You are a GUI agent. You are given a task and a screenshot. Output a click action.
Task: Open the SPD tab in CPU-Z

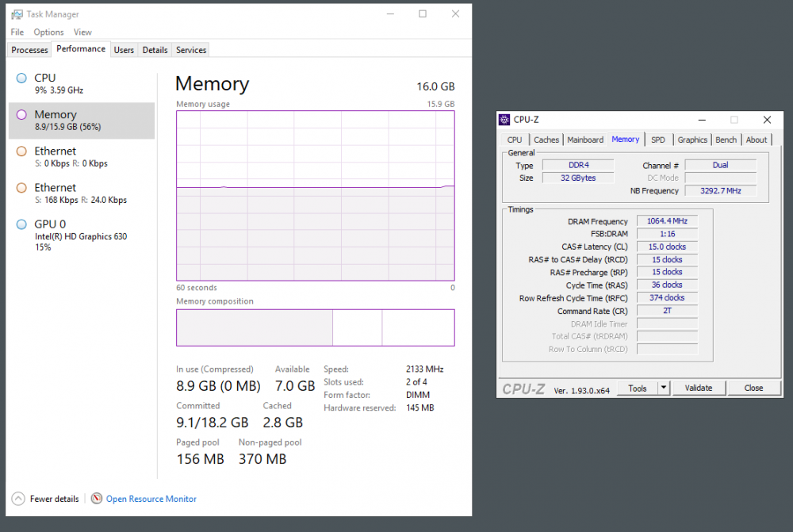point(658,140)
